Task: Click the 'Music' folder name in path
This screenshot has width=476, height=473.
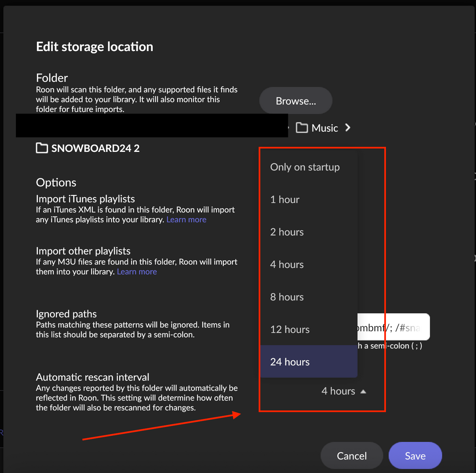Action: tap(324, 128)
